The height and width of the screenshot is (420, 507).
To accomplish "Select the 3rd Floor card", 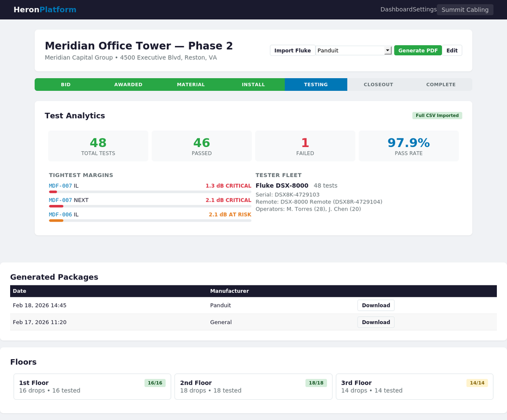I will tap(414, 386).
